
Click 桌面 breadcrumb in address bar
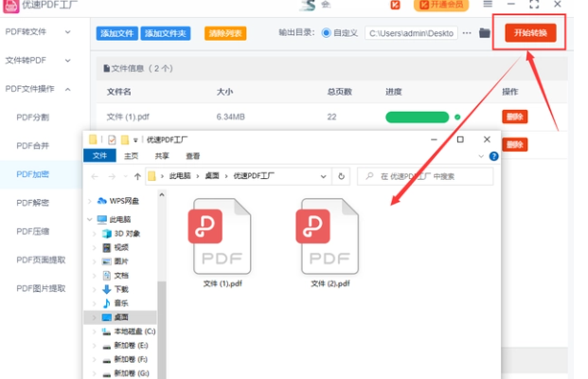click(x=212, y=176)
